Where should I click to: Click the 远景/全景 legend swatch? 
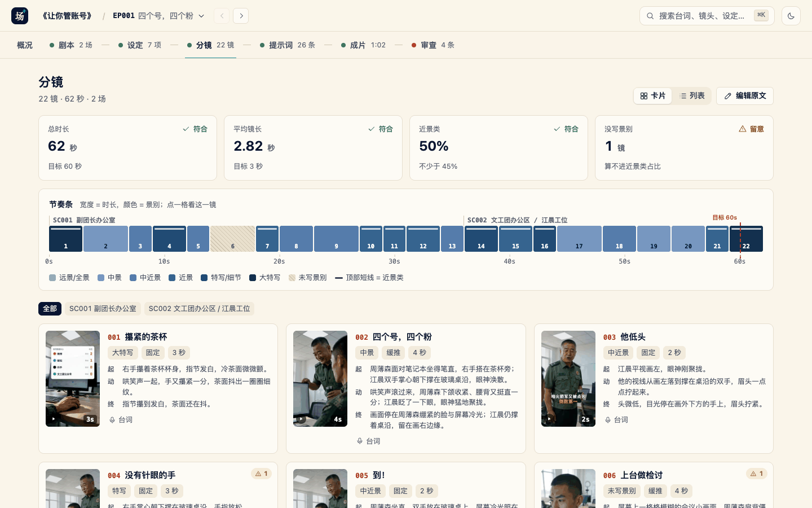click(x=52, y=278)
